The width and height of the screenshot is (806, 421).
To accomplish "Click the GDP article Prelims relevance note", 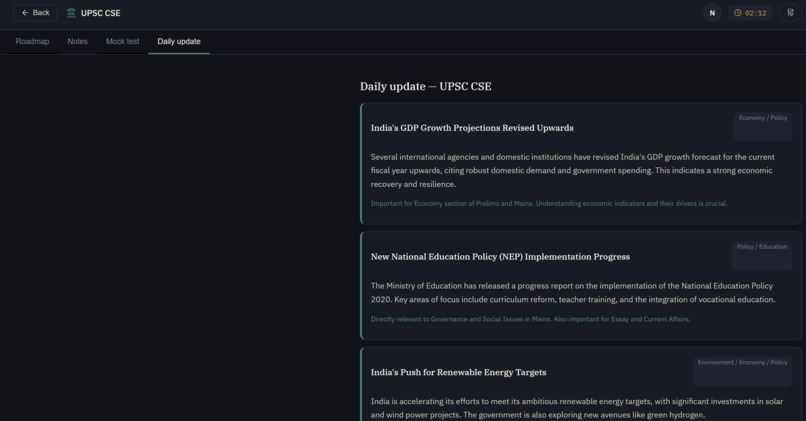I will pyautogui.click(x=549, y=204).
